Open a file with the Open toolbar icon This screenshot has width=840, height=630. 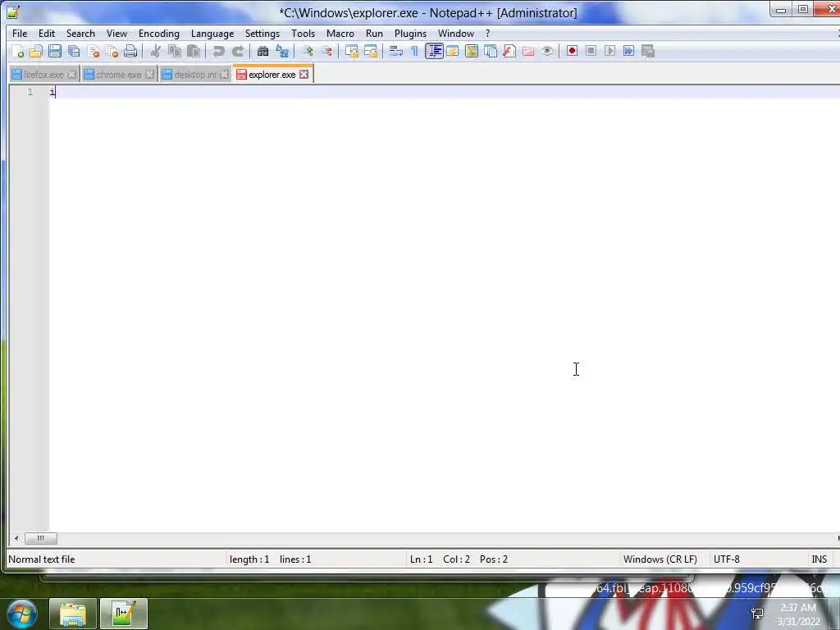36,52
